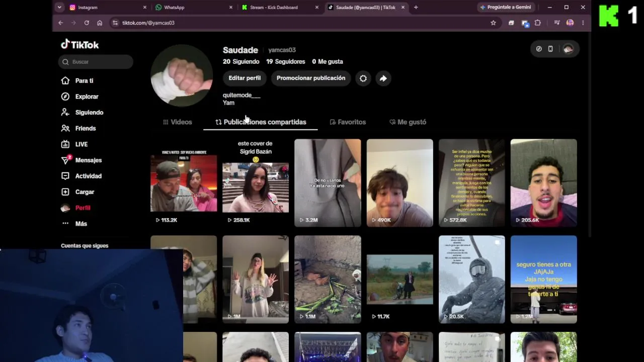Screen dimensions: 644x362
Task: Open the video with 1M views
Action: [256, 280]
